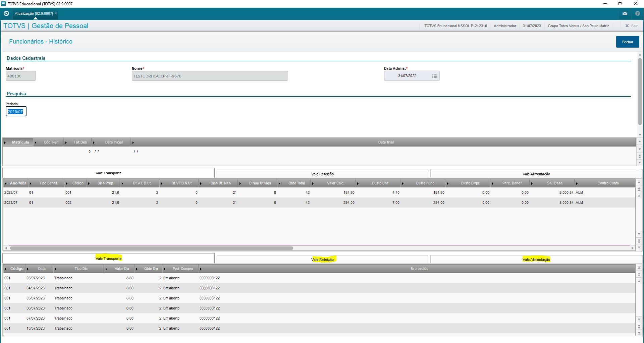
Task: Page down in the Tipo Dia grid
Action: click(x=639, y=326)
